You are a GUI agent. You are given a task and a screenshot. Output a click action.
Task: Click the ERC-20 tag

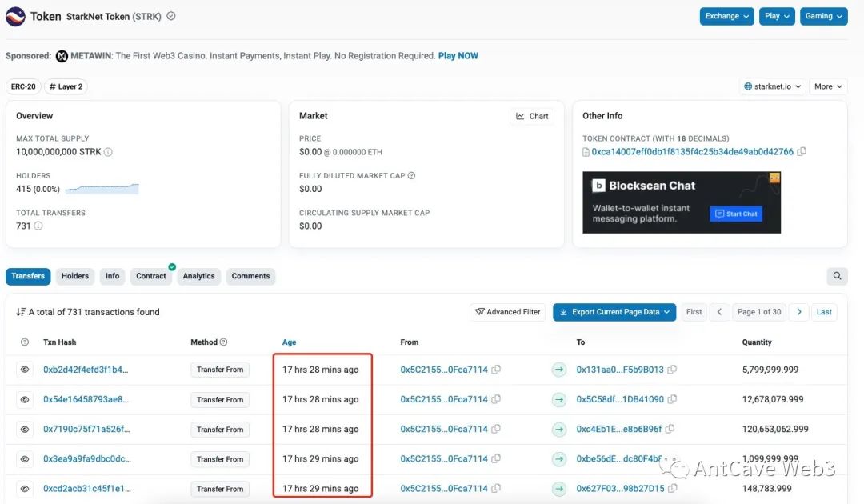[23, 86]
